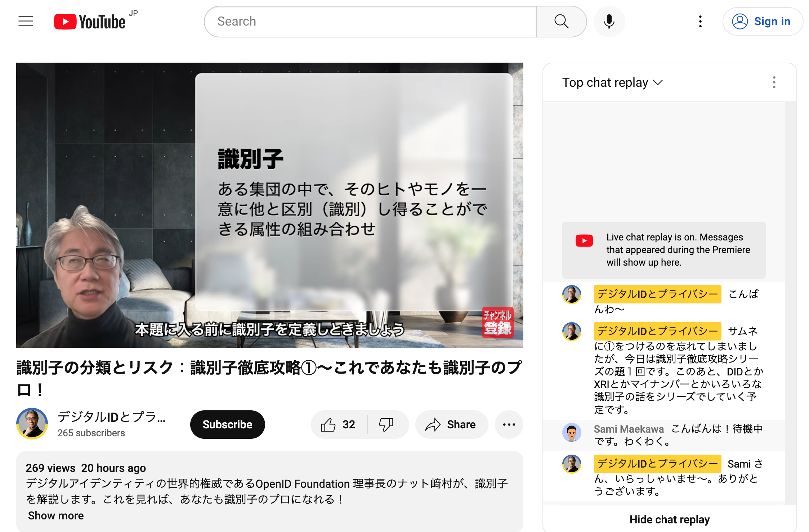The height and width of the screenshot is (532, 809).
Task: Click the magnifier search button
Action: pyautogui.click(x=561, y=22)
